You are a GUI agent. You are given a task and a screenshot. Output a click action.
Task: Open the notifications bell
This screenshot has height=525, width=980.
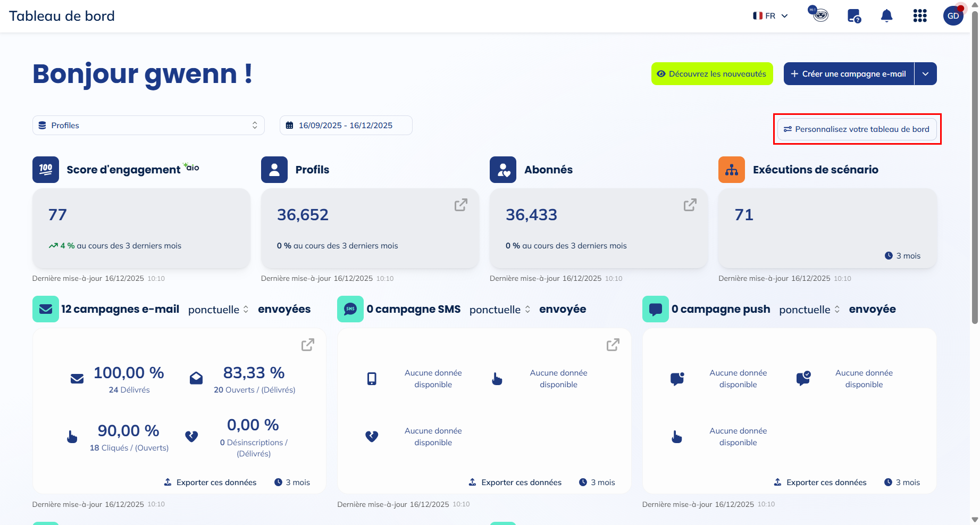tap(887, 15)
